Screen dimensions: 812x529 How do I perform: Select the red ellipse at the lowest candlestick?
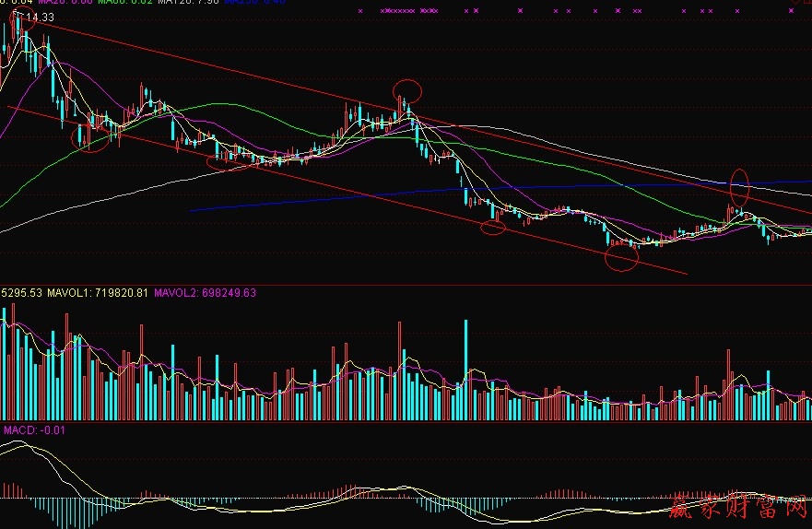pyautogui.click(x=621, y=257)
